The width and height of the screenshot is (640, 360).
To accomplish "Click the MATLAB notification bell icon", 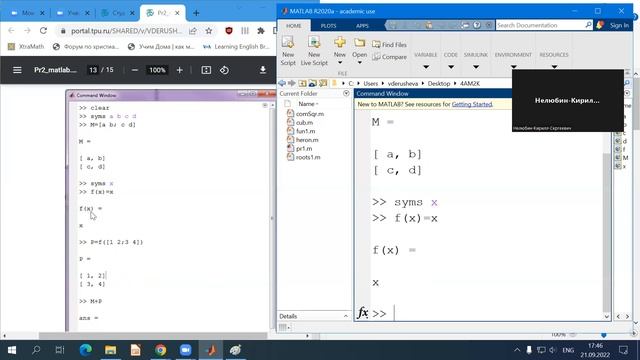I will click(x=600, y=25).
